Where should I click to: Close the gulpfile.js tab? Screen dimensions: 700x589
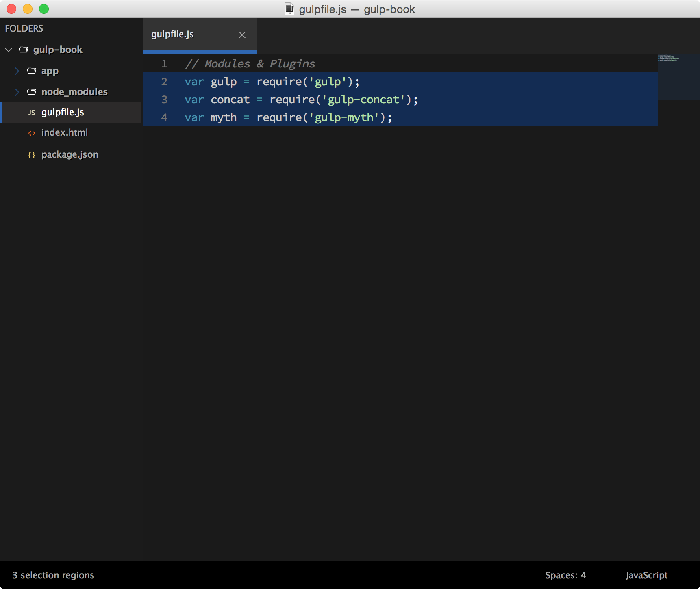pyautogui.click(x=242, y=35)
